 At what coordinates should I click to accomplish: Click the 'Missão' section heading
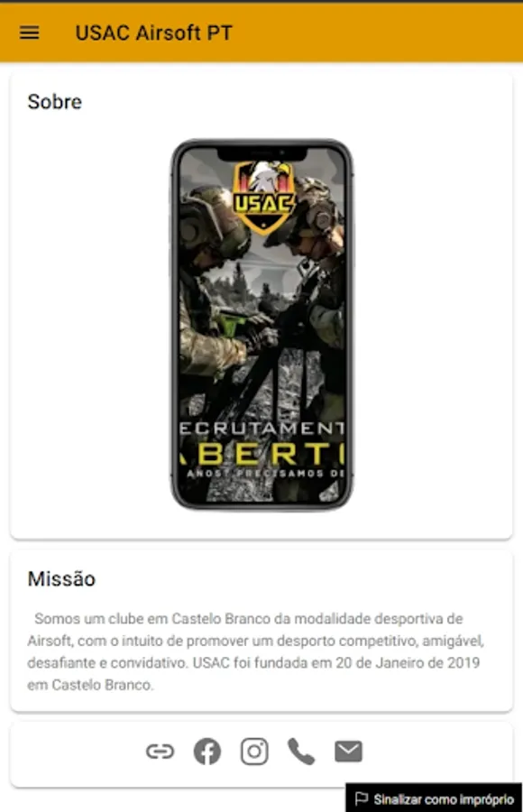(x=61, y=578)
